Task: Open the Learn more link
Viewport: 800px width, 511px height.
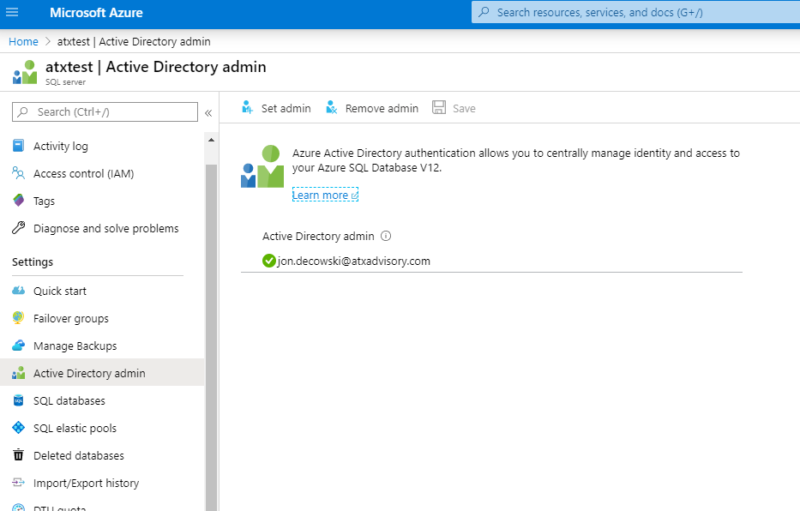Action: click(325, 195)
